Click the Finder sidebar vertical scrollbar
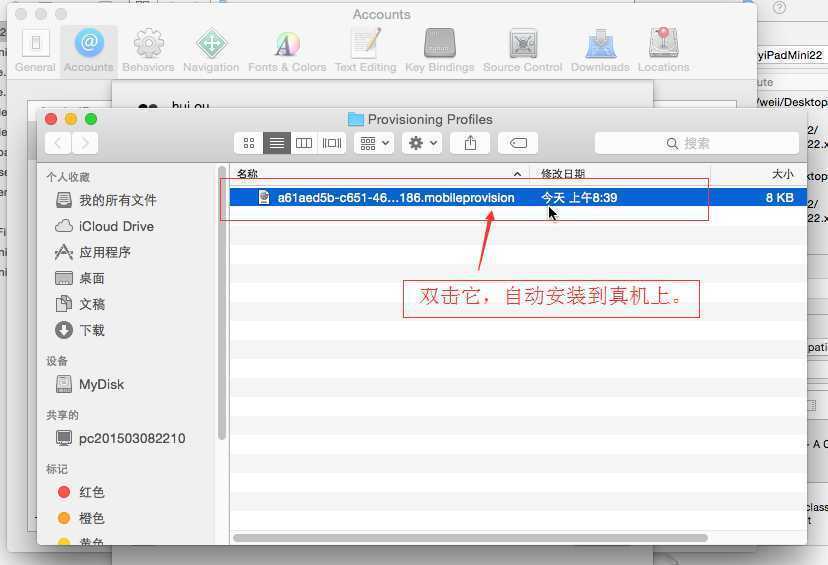 click(222, 303)
